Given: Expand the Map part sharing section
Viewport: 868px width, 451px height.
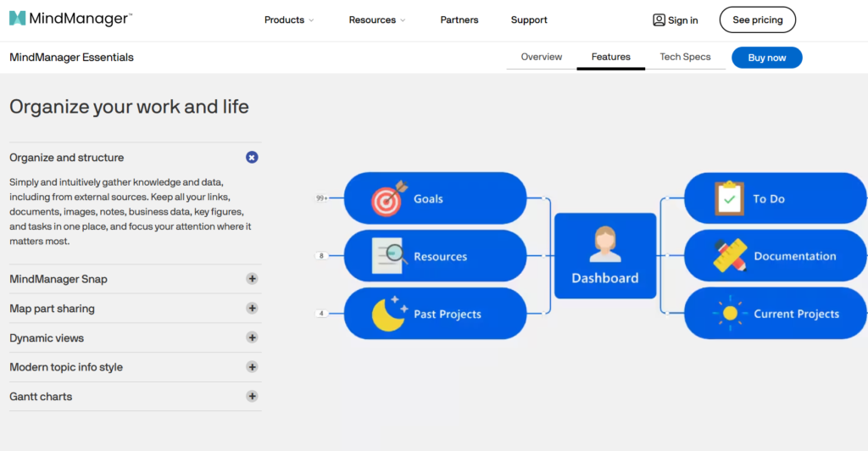Looking at the screenshot, I should [x=252, y=309].
